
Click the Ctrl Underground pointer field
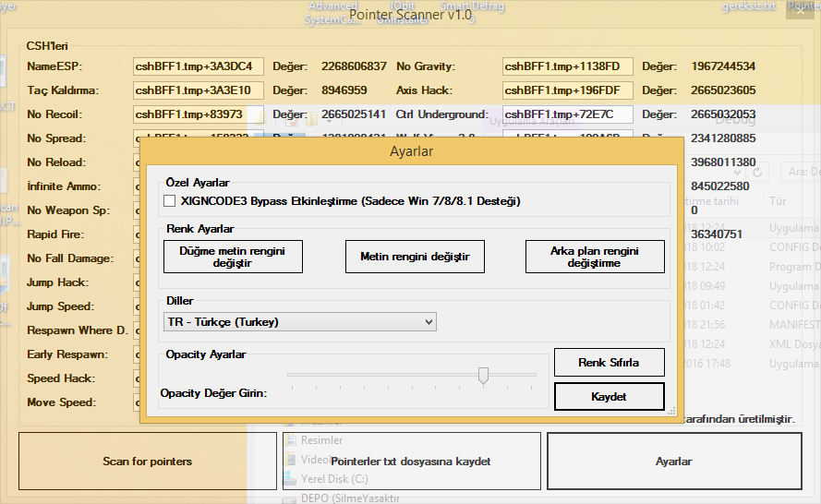coord(568,114)
